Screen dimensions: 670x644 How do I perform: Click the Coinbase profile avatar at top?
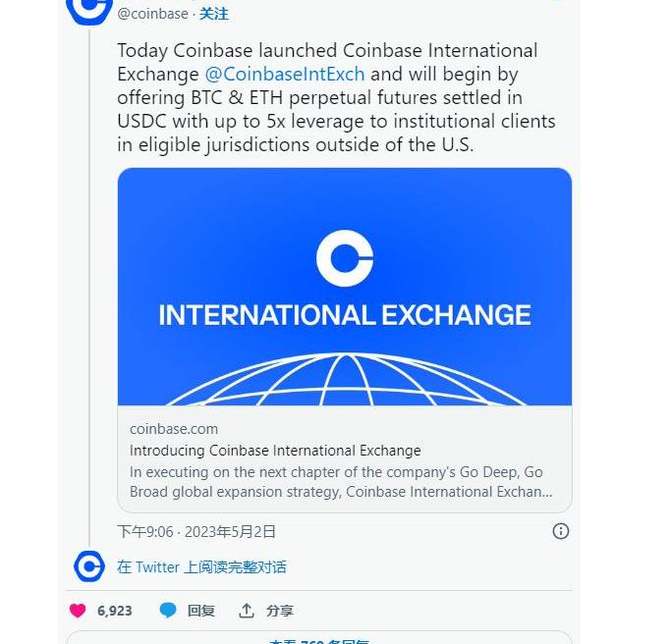tap(89, 10)
